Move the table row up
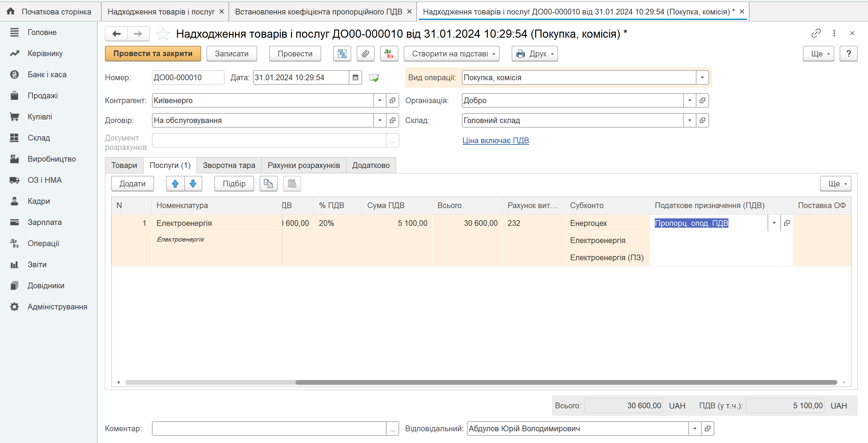The width and height of the screenshot is (868, 443). click(x=175, y=184)
